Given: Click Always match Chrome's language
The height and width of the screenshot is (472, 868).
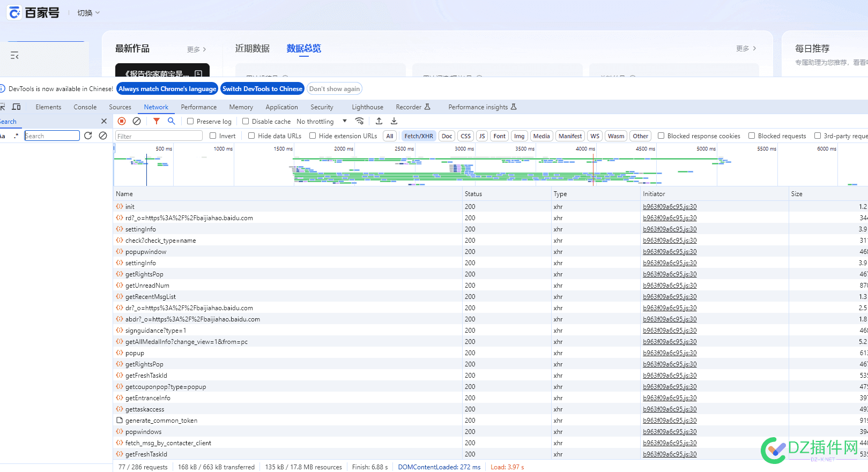Looking at the screenshot, I should [x=167, y=88].
